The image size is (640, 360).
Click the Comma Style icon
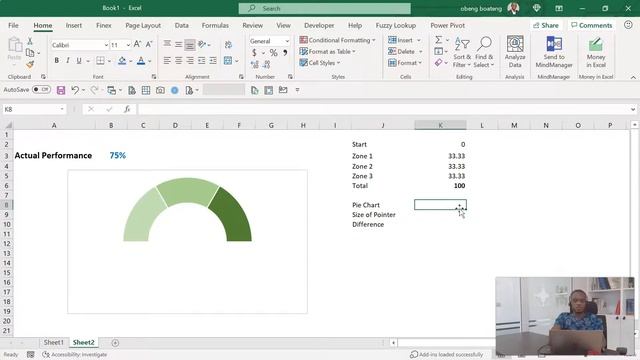(x=285, y=53)
